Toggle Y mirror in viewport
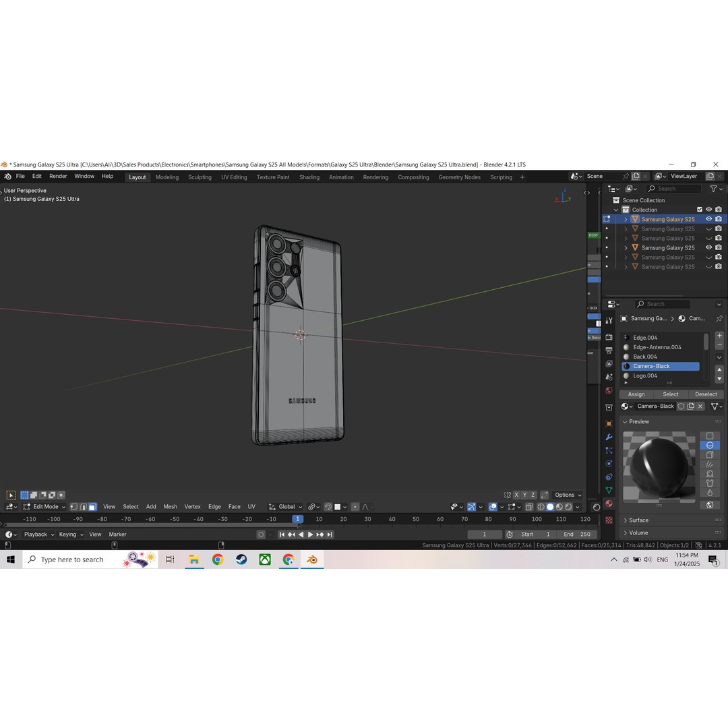The image size is (728, 728). pos(524,495)
